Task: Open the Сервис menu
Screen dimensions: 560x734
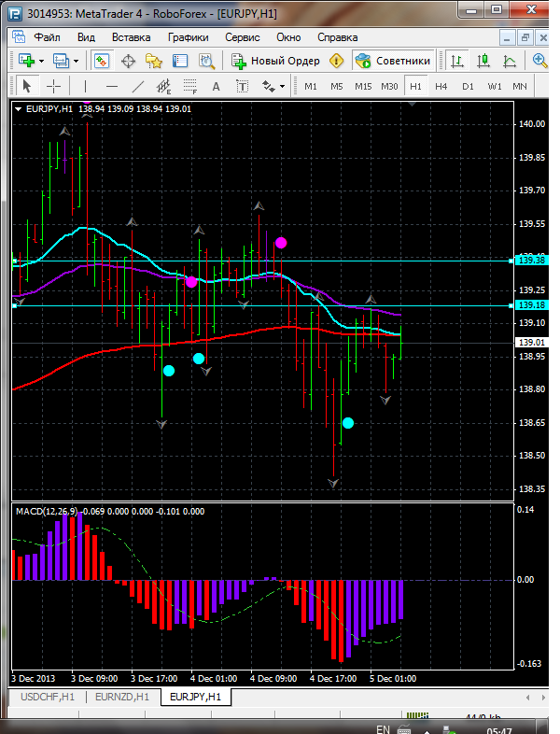Action: pos(243,37)
